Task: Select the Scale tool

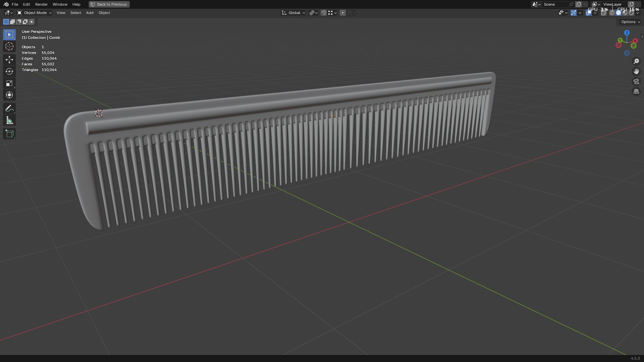Action: pyautogui.click(x=9, y=83)
